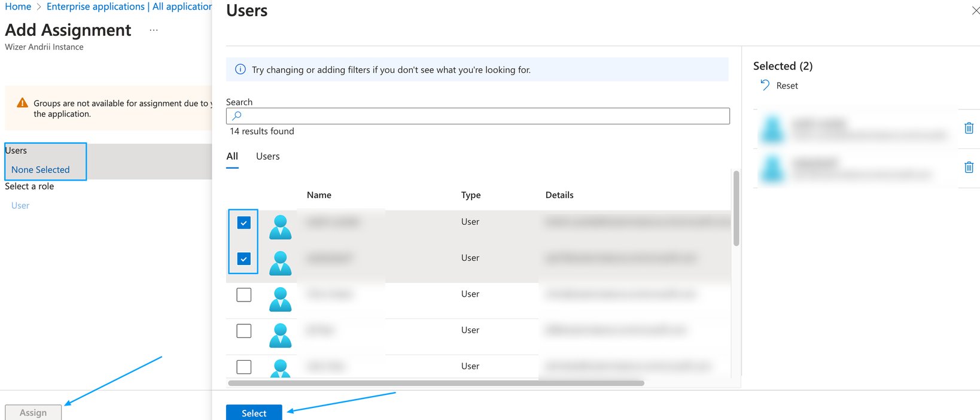
Task: Go to Enterprise applications breadcrumb
Action: pyautogui.click(x=96, y=7)
